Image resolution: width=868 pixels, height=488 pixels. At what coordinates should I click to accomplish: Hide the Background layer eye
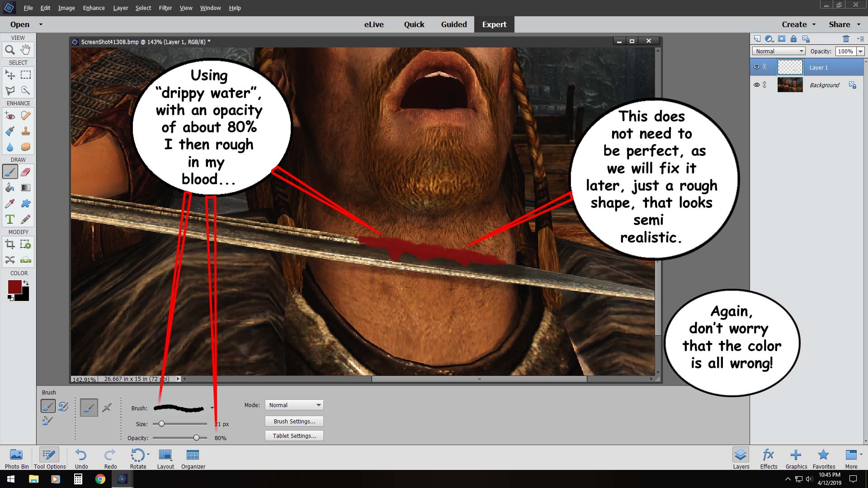click(x=756, y=85)
